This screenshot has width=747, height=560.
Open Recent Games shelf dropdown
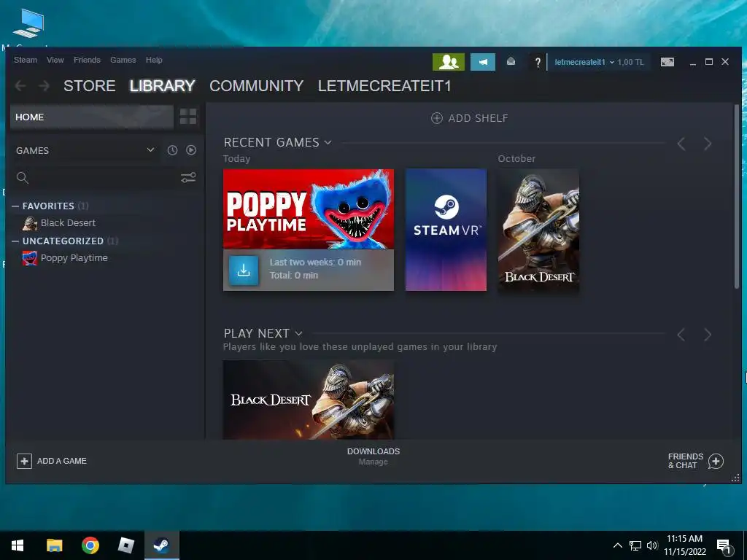click(x=328, y=142)
